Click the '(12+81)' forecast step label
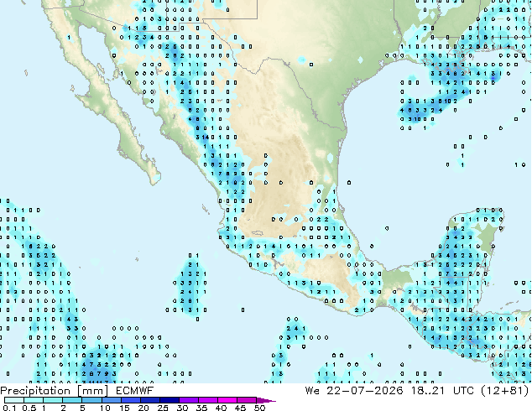This screenshot has height=411, width=532. pos(505,391)
